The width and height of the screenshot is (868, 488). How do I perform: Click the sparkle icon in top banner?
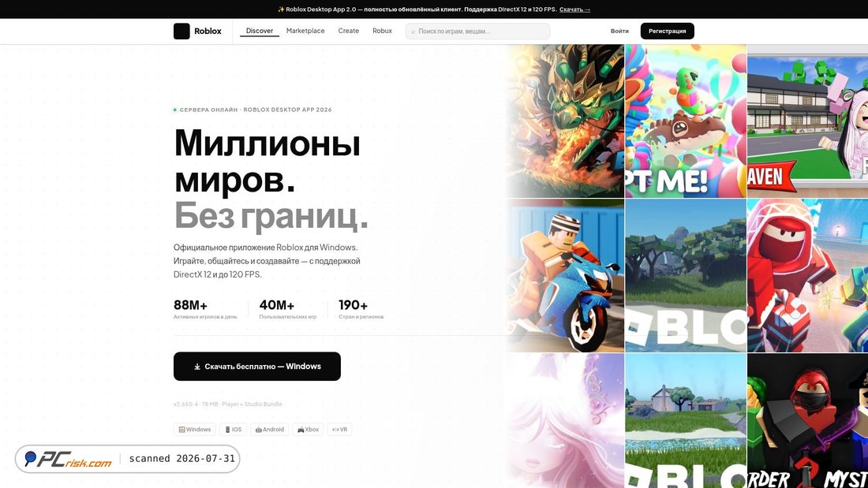(x=281, y=9)
